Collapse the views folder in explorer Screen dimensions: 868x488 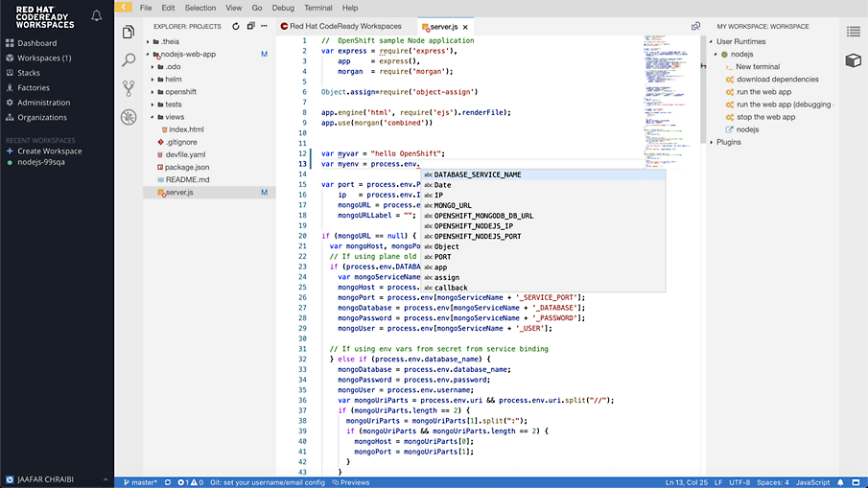click(175, 117)
